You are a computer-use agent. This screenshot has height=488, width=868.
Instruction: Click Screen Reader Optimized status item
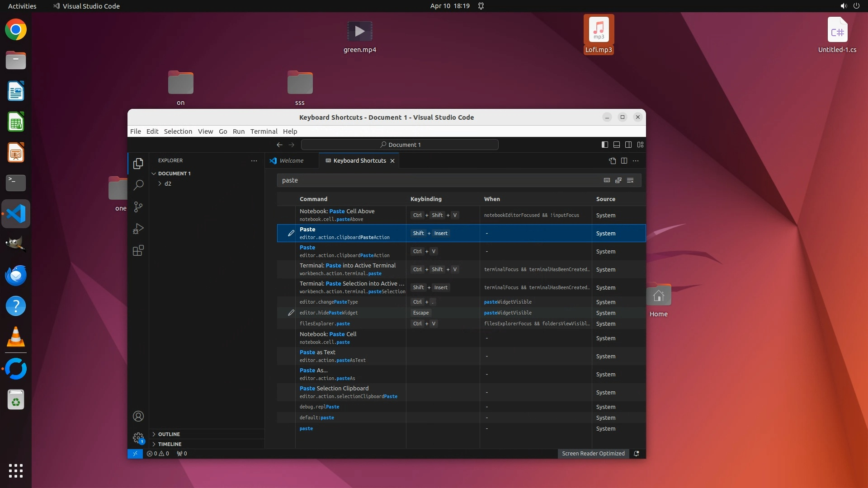tap(593, 454)
